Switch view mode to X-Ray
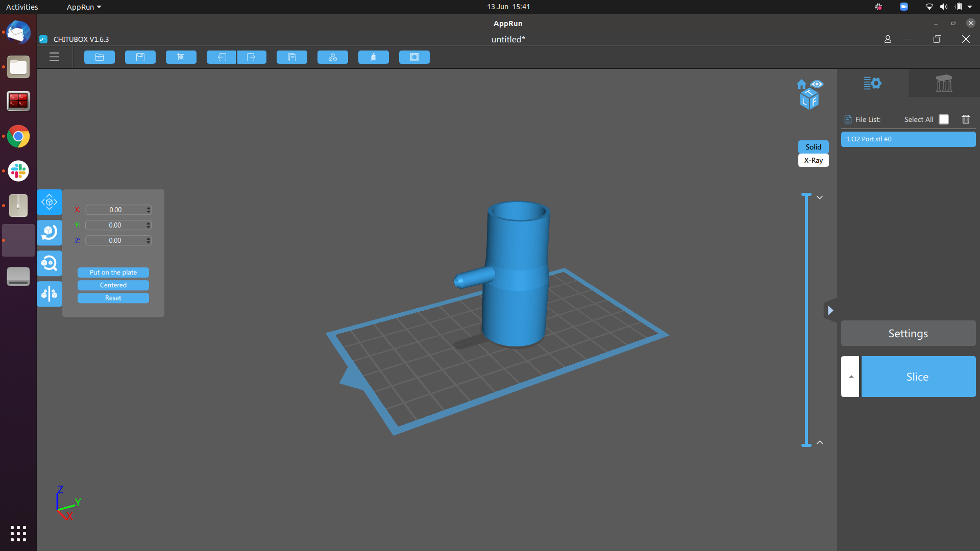This screenshot has height=551, width=980. pyautogui.click(x=813, y=160)
